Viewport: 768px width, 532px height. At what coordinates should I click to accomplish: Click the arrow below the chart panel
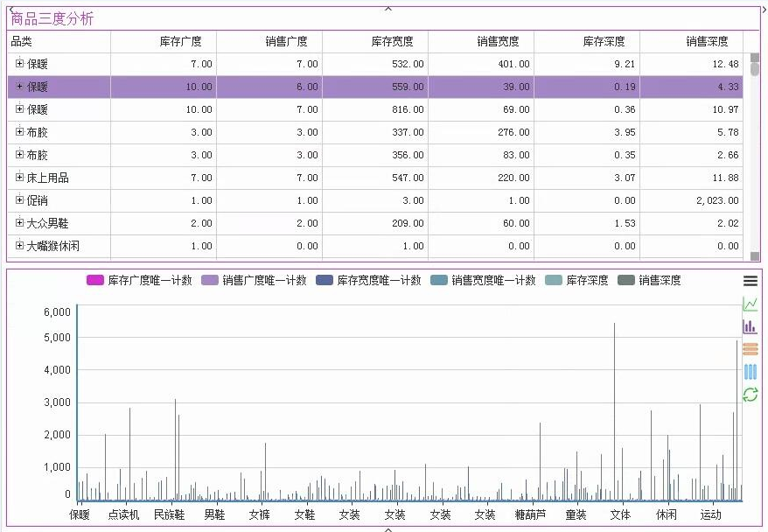pos(388,529)
